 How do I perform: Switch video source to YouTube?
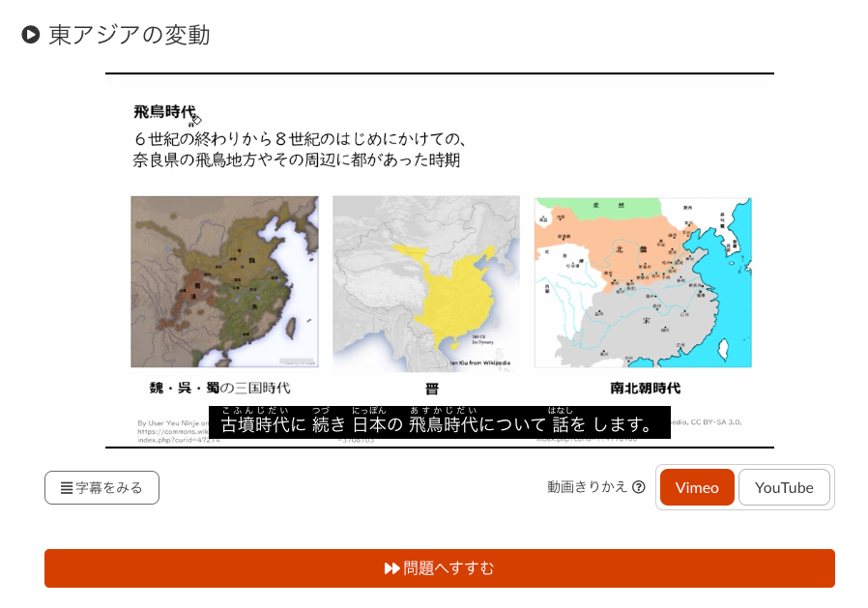[x=784, y=487]
